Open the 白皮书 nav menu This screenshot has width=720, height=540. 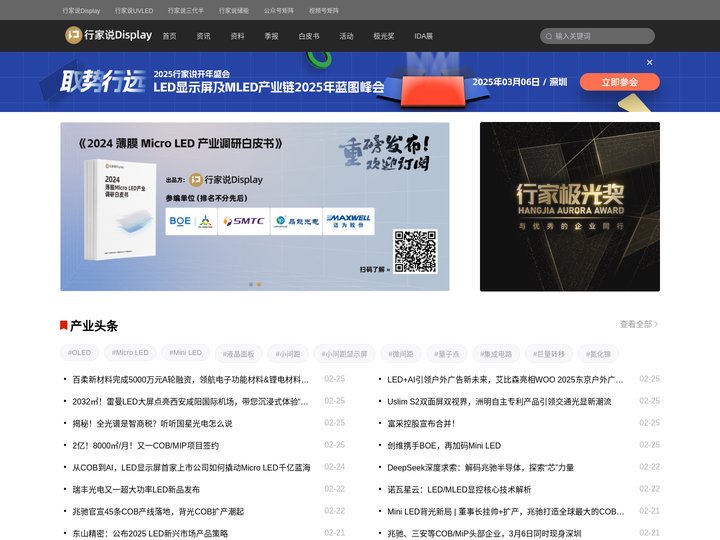(x=309, y=36)
